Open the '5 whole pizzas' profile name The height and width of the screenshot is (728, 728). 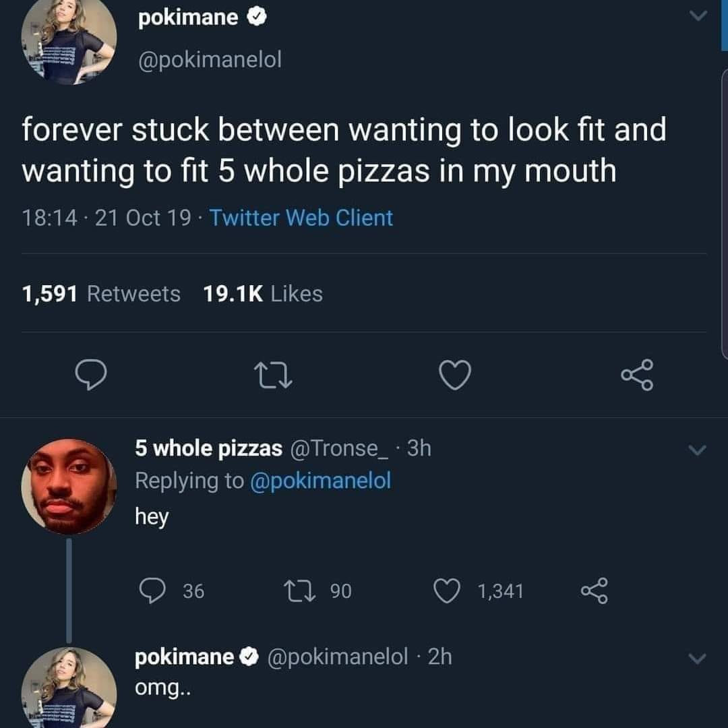coord(208,448)
